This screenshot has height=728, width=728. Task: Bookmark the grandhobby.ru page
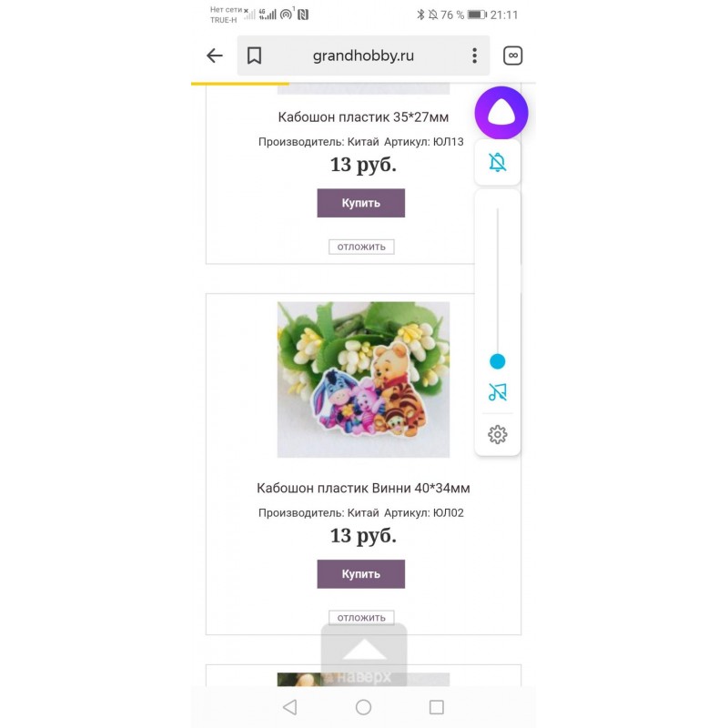(254, 56)
